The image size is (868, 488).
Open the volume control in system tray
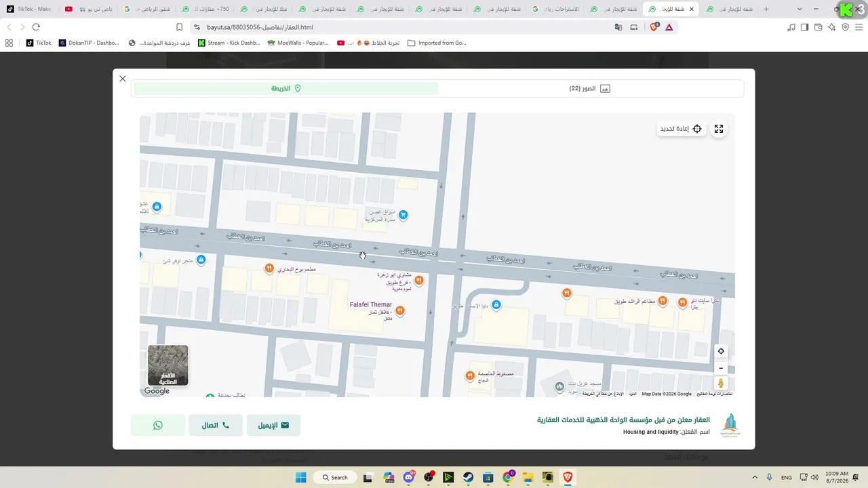[x=814, y=477]
